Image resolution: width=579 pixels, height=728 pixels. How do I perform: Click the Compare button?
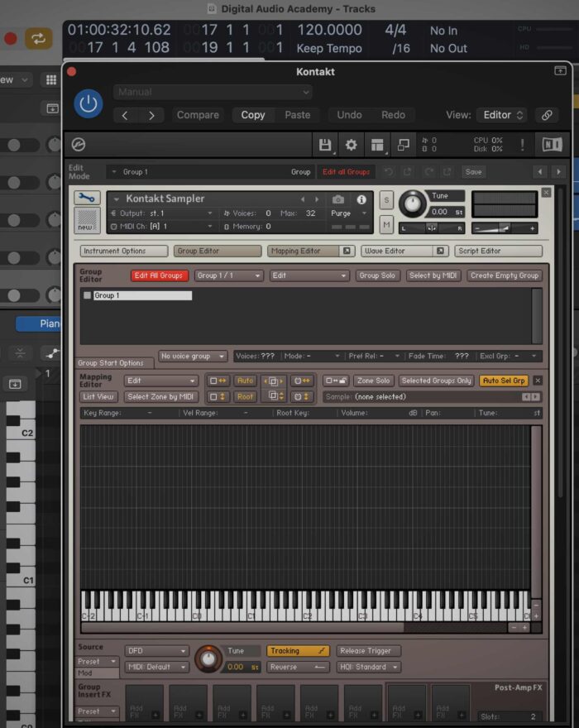tap(198, 115)
